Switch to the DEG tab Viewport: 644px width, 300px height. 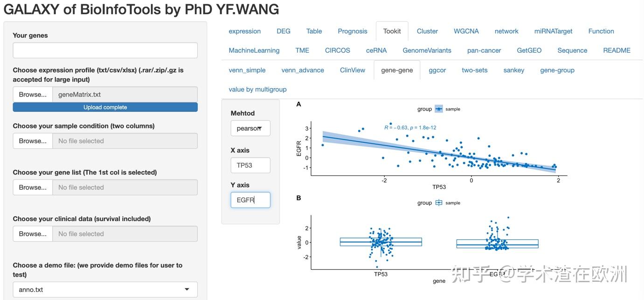pos(284,31)
